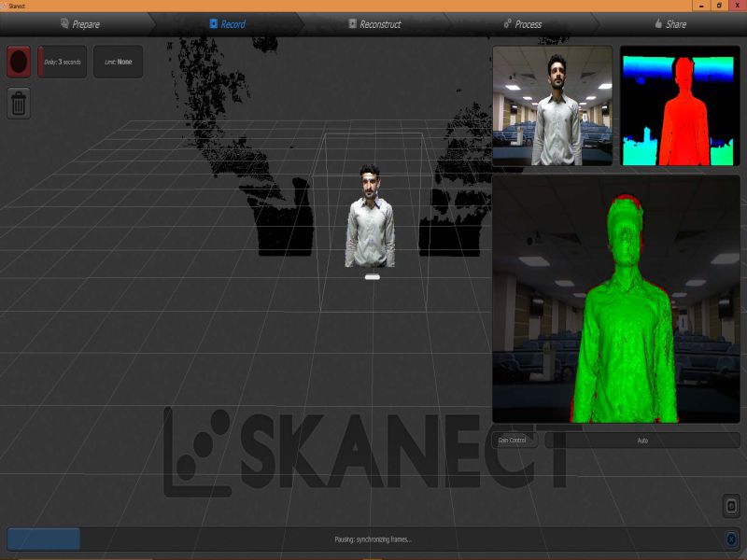Open the Process tab
Image resolution: width=747 pixels, height=560 pixels.
pos(523,24)
